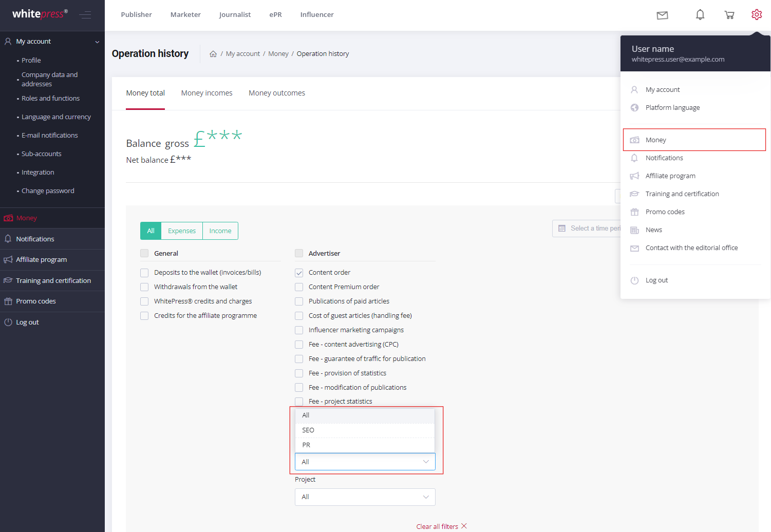Click the Notifications bell icon in user menu

[634, 158]
